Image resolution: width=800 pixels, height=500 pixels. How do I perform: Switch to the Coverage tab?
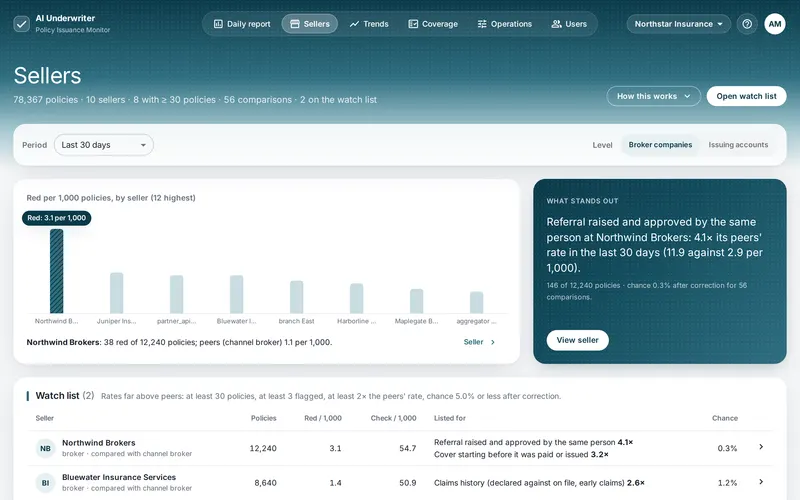(x=433, y=24)
